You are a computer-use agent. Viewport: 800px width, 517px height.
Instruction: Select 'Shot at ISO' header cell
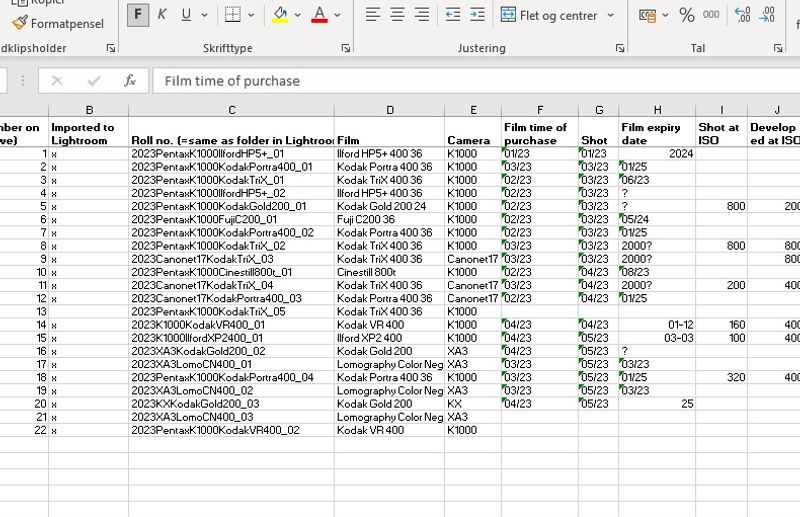coord(721,133)
